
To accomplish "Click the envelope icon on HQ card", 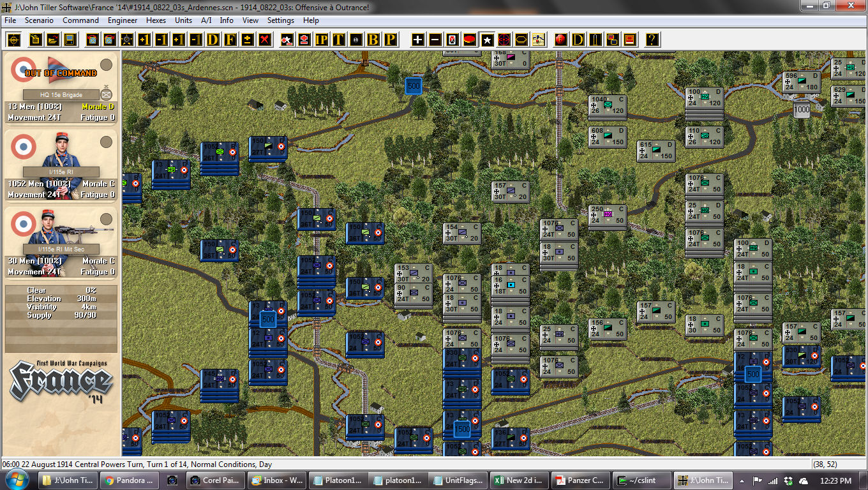I will [107, 94].
